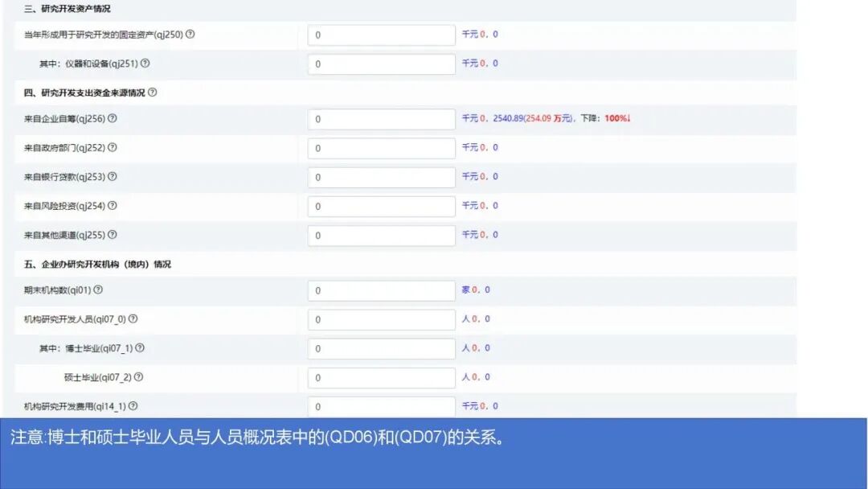Click help icon next to 来自银行贷款(qj253)
Image resolution: width=868 pixels, height=489 pixels.
111,176
